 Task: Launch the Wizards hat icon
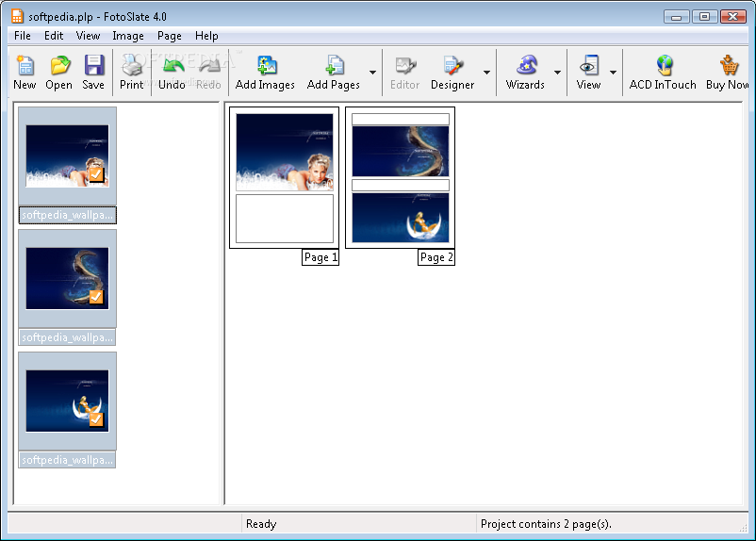click(x=526, y=65)
